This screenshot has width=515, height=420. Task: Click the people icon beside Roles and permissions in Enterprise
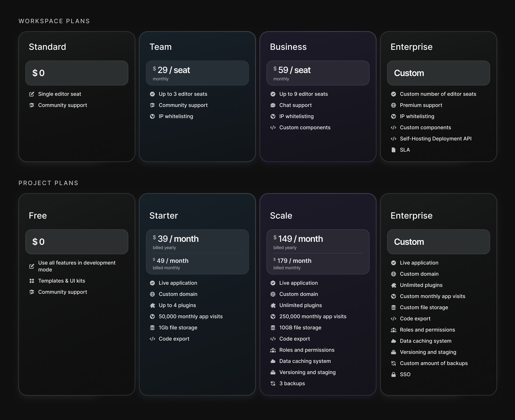(x=393, y=330)
